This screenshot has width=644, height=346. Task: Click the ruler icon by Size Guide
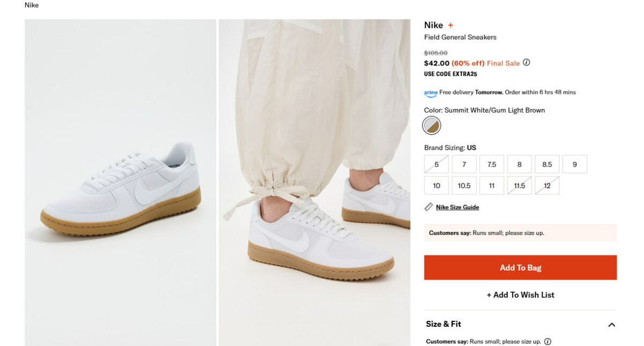click(428, 207)
